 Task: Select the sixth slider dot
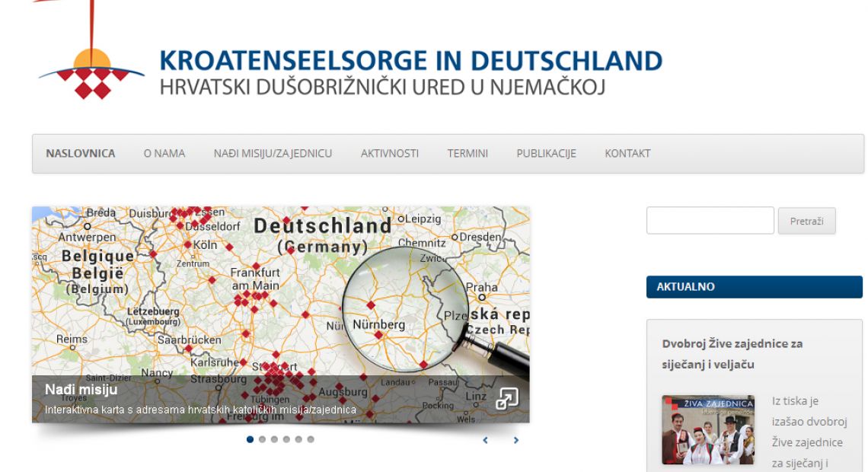(311, 439)
